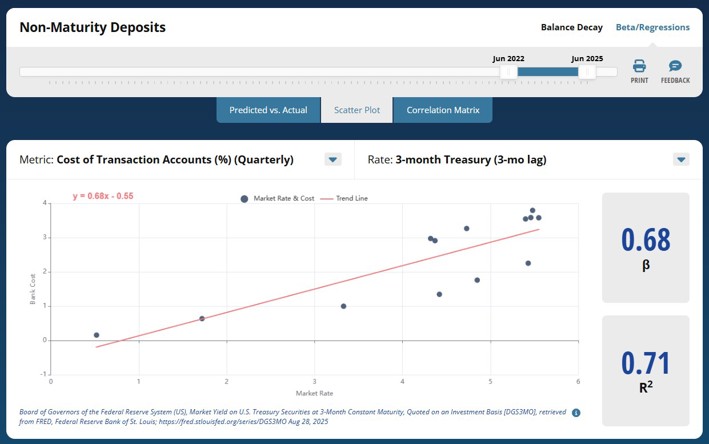Show the Predicted vs. Actual view
The width and height of the screenshot is (709, 444).
coord(268,110)
